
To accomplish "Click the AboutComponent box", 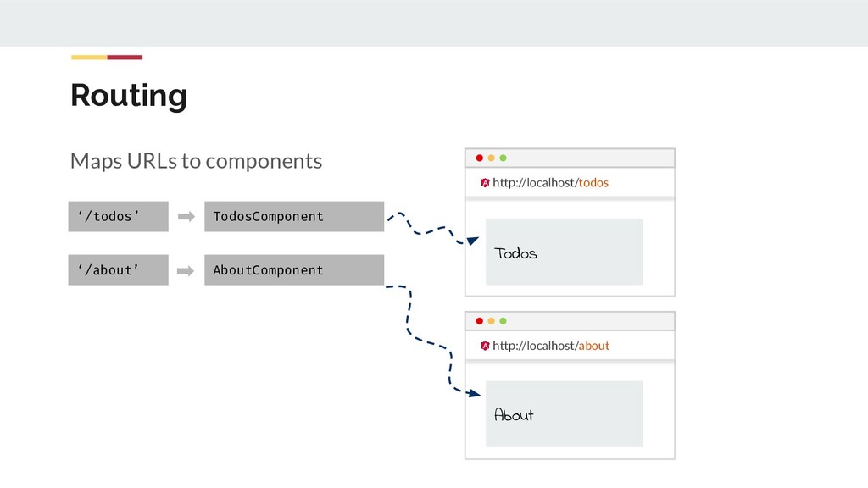I will pyautogui.click(x=293, y=271).
